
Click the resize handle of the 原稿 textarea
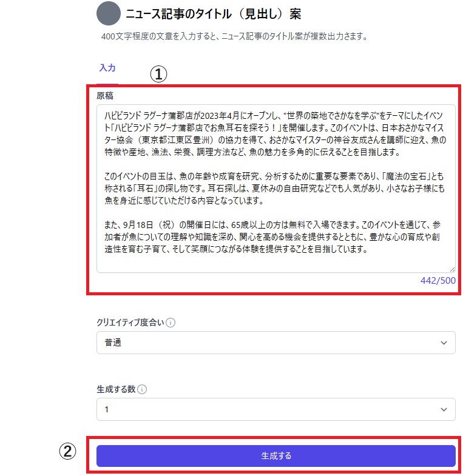[x=452, y=269]
